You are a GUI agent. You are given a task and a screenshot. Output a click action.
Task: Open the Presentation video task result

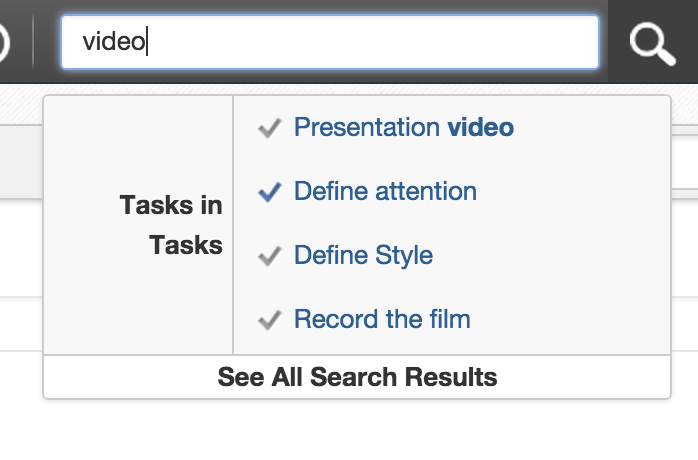point(404,127)
